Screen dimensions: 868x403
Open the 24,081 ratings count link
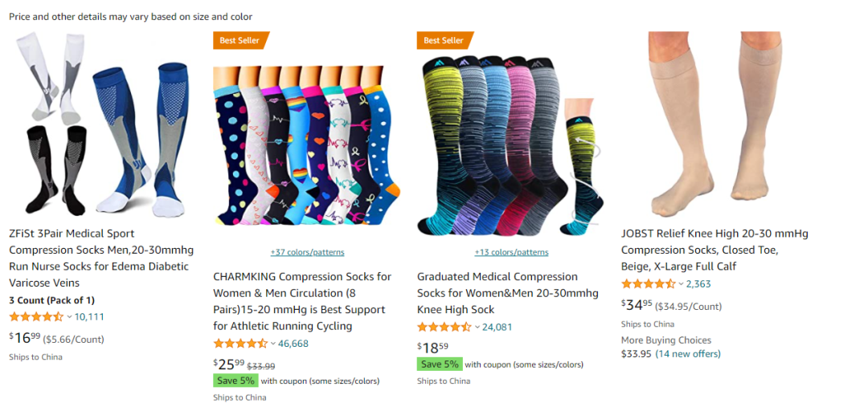point(497,327)
